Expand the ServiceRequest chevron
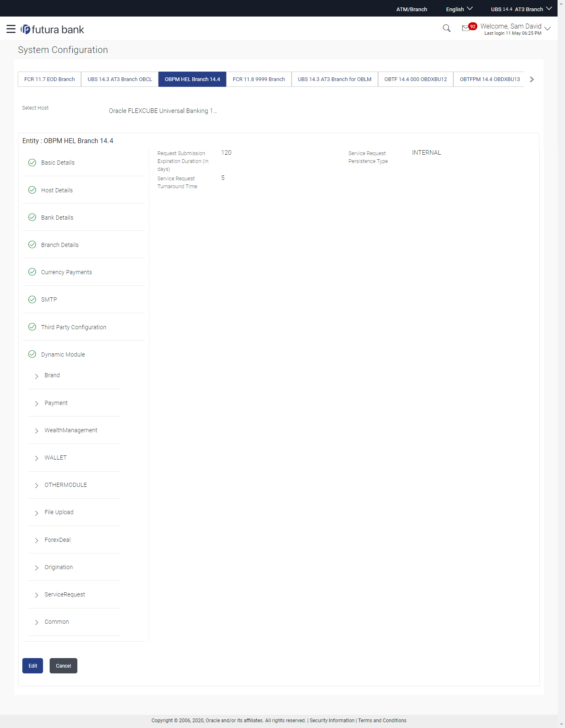The width and height of the screenshot is (565, 728). click(36, 595)
